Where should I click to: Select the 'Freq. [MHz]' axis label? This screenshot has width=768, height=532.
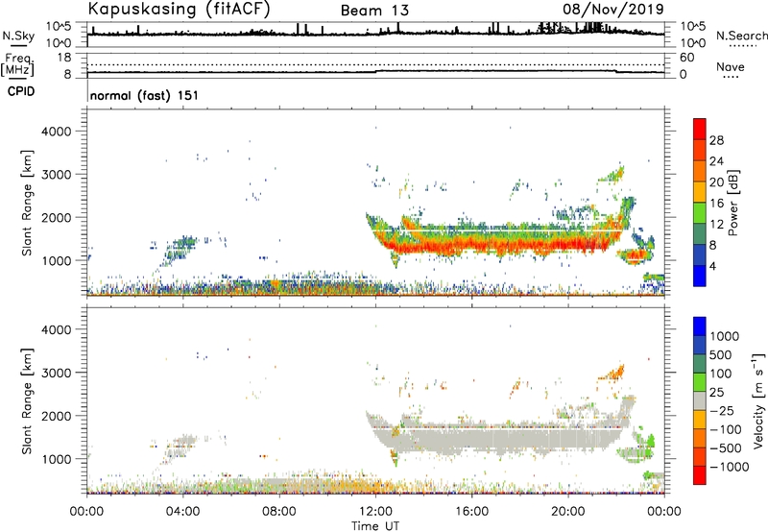pyautogui.click(x=17, y=64)
